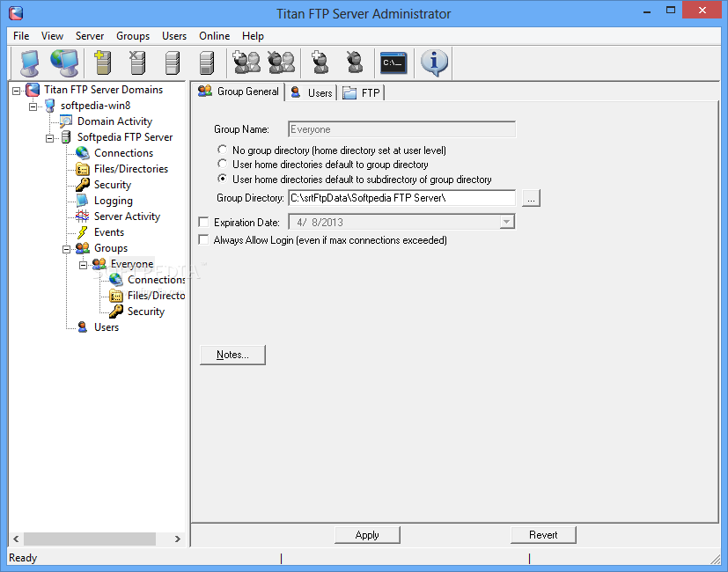Open the Server menu
Image resolution: width=728 pixels, height=572 pixels.
(x=90, y=36)
